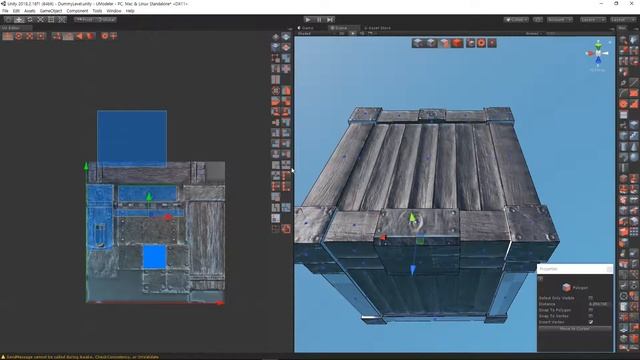The width and height of the screenshot is (640, 360).
Task: Click the blue down arrow on scene move gizmo
Action: tap(413, 269)
